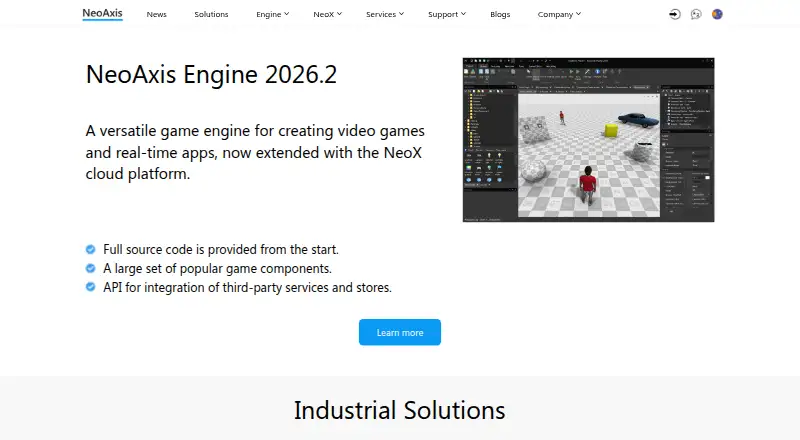Expand the Services dropdown menu
Screen dimensions: 800x440
coord(385,14)
